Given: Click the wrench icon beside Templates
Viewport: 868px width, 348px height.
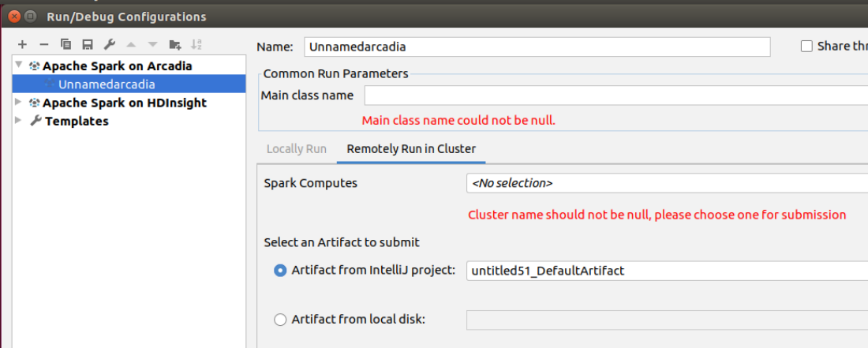Looking at the screenshot, I should [36, 121].
